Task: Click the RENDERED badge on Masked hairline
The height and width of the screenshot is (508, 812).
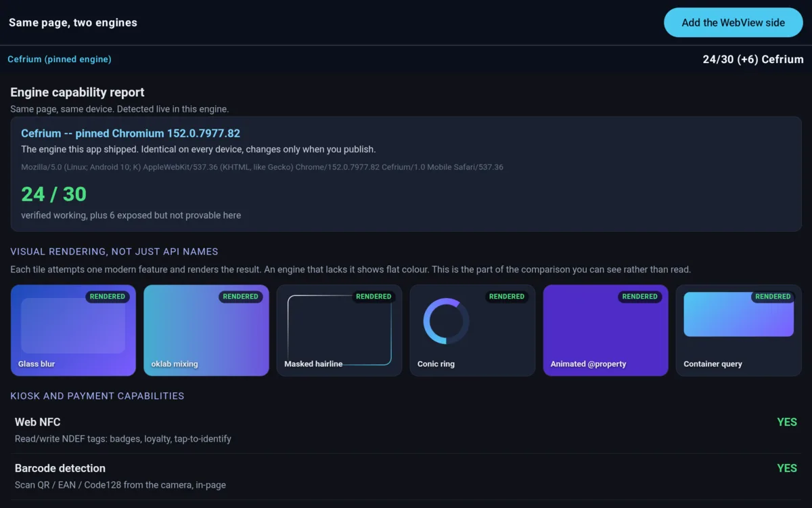Action: [374, 297]
